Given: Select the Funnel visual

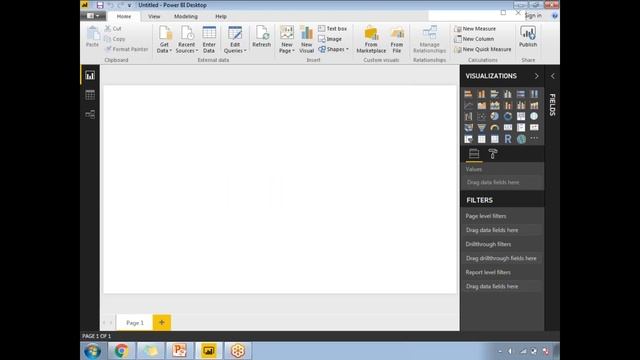Looking at the screenshot, I should [482, 128].
